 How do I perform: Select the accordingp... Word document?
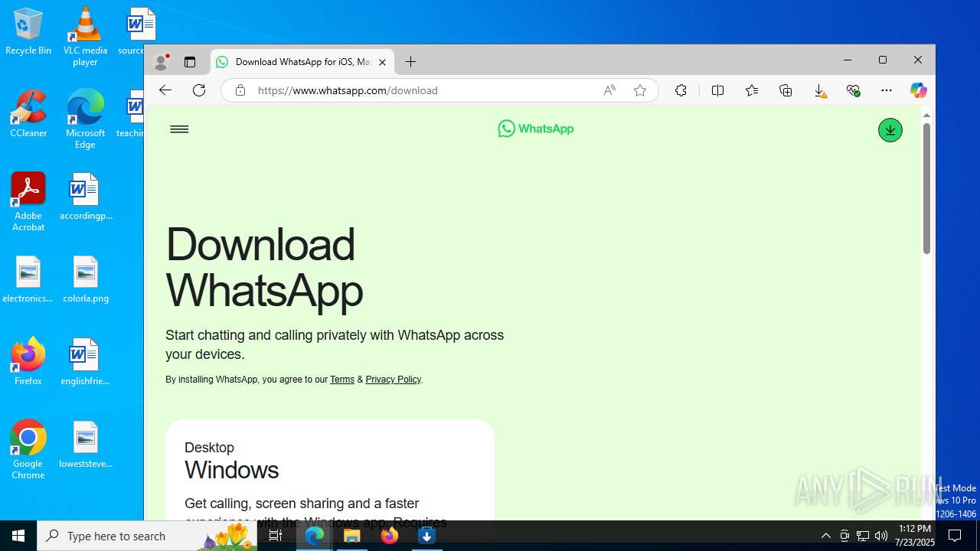pos(86,197)
